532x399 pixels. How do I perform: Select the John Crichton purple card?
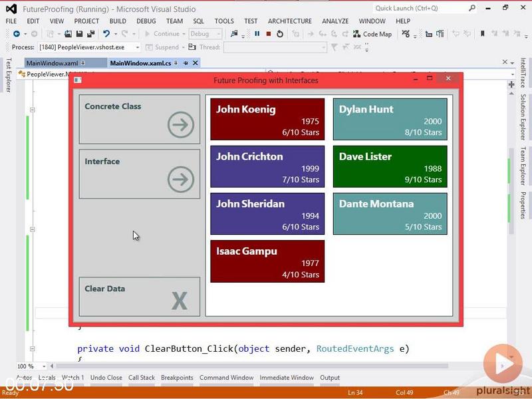point(267,167)
